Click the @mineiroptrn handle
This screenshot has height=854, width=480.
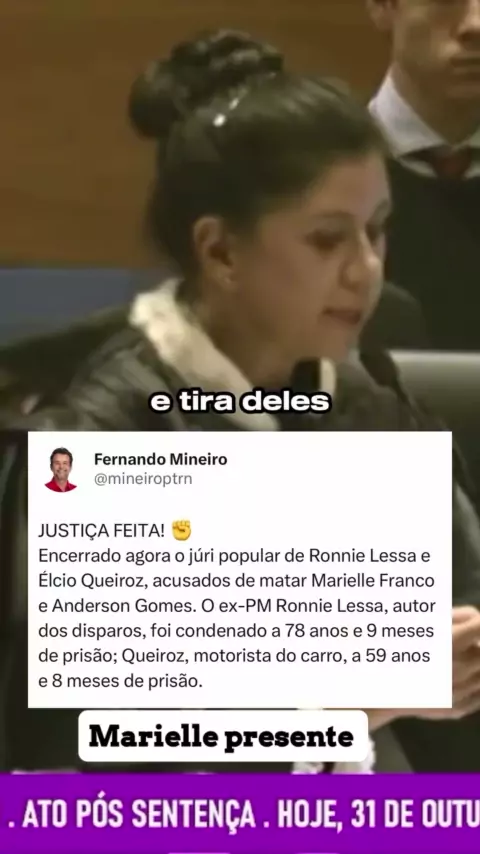tap(143, 479)
